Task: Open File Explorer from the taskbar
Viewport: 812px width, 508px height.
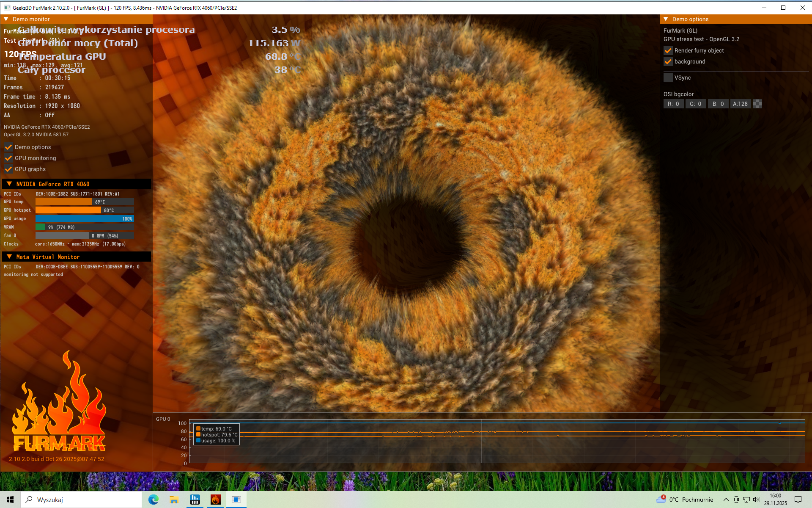Action: point(174,500)
